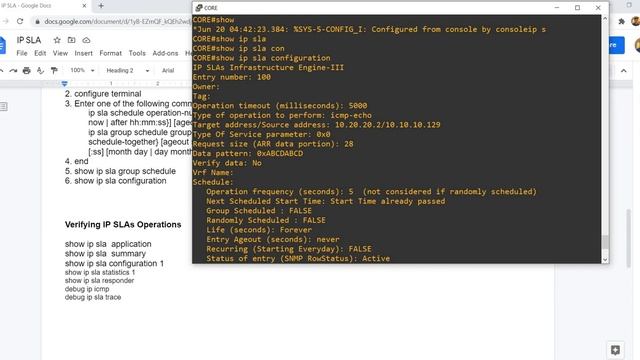The height and width of the screenshot is (360, 640).
Task: Click the '4. end' line in document
Action: (76, 162)
